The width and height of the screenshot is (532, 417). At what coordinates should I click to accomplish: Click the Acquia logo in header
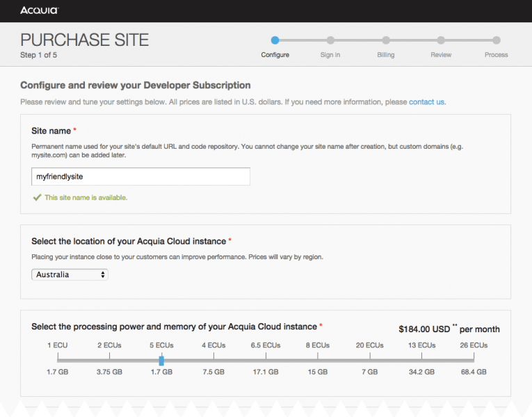tap(39, 10)
